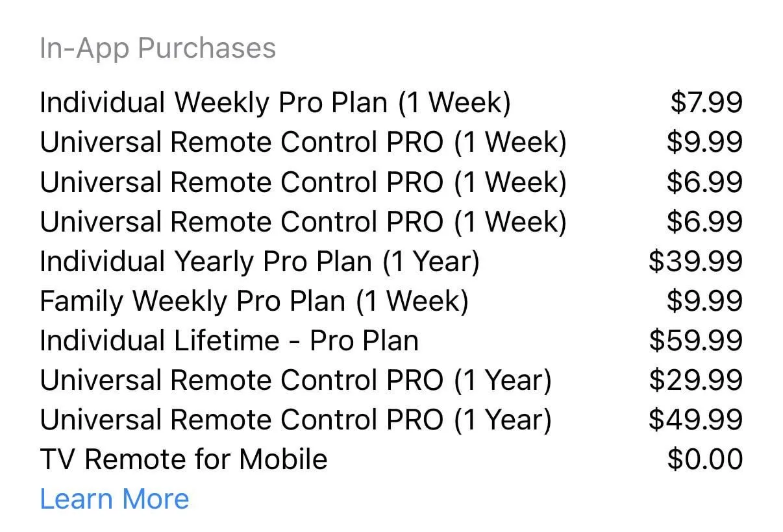Select the $9.99 Universal Remote Control PRO weekly entry
The height and width of the screenshot is (532, 783).
click(303, 143)
